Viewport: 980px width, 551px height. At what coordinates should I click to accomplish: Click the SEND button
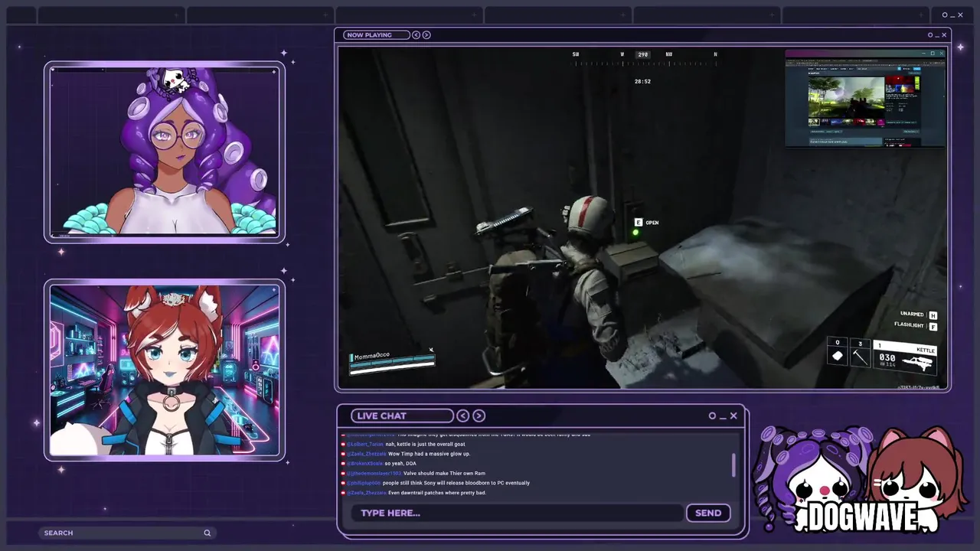[708, 513]
